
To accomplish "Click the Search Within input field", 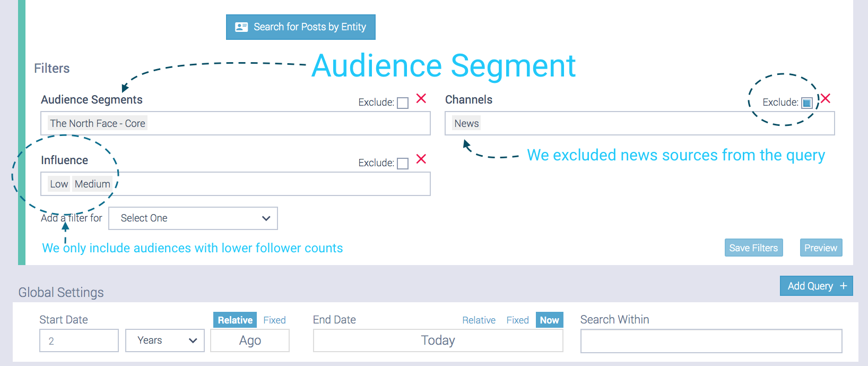I will (x=711, y=341).
